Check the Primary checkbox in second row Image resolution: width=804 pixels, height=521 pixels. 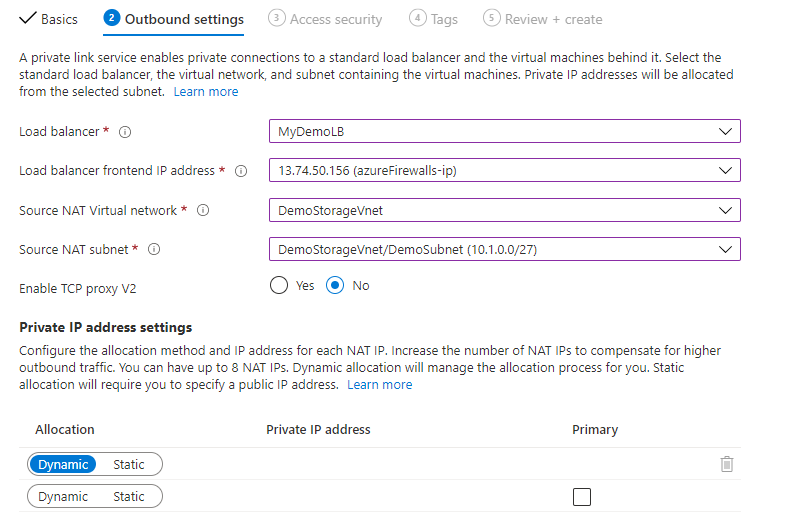581,497
